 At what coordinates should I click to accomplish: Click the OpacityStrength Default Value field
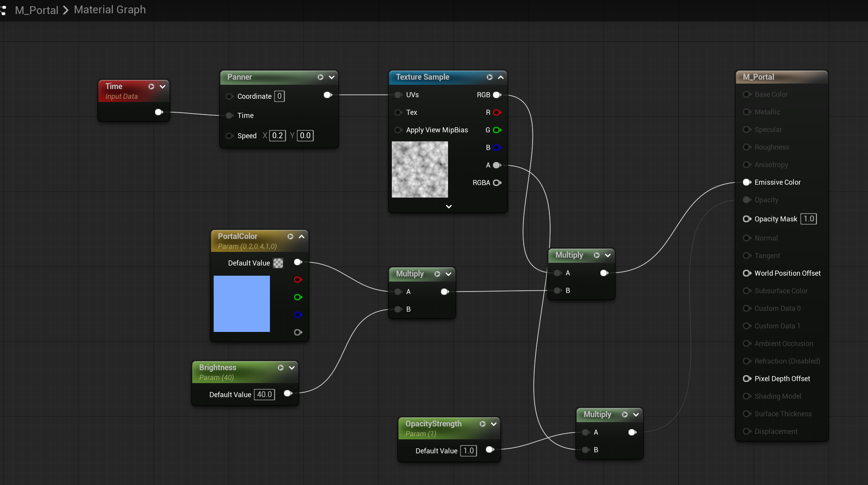[468, 451]
